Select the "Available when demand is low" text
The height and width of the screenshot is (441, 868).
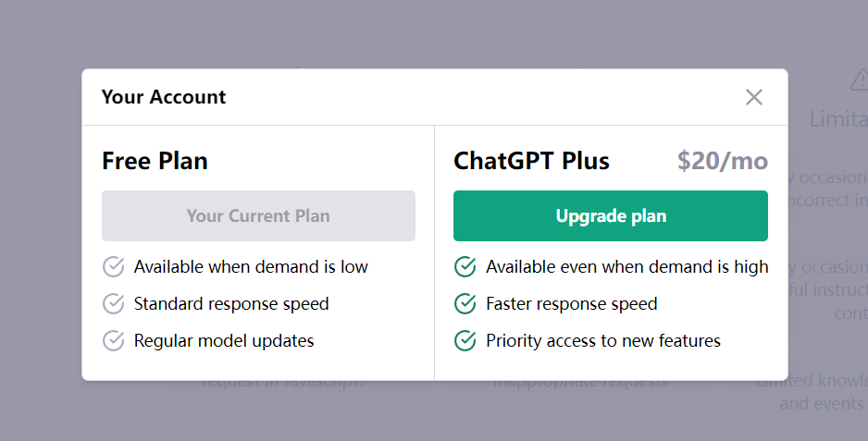click(251, 267)
